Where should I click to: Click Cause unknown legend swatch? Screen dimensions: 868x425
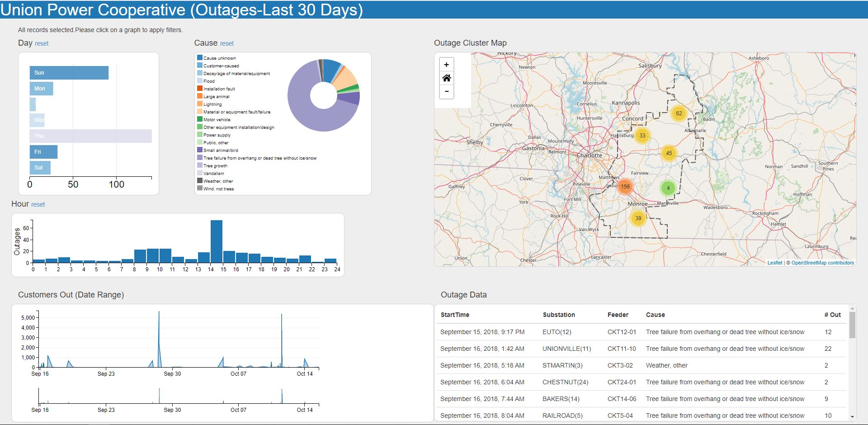[200, 58]
